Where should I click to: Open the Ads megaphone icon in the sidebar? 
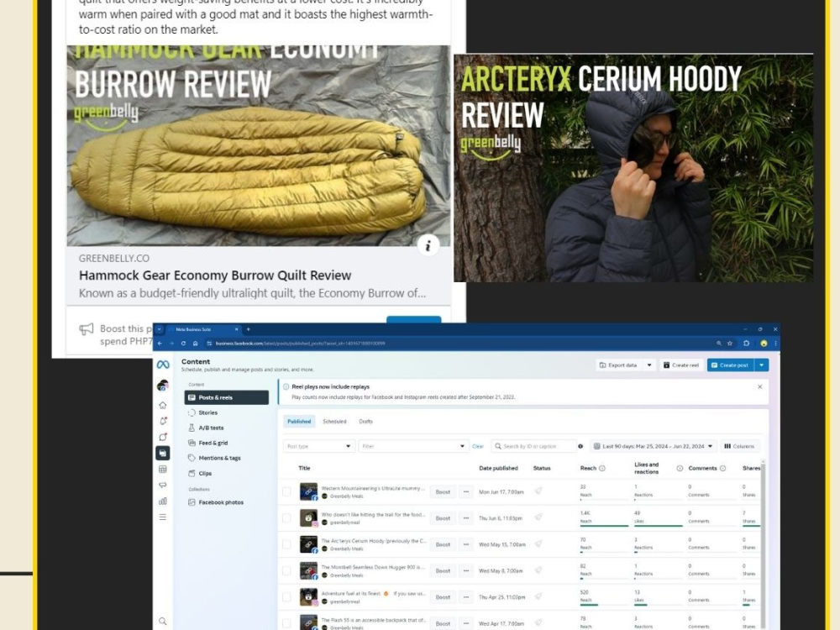163,486
